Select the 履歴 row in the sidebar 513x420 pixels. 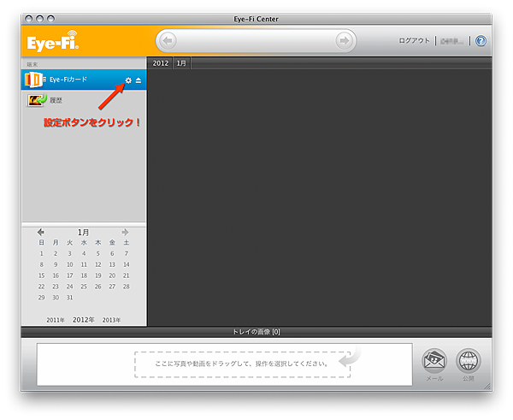pos(84,100)
